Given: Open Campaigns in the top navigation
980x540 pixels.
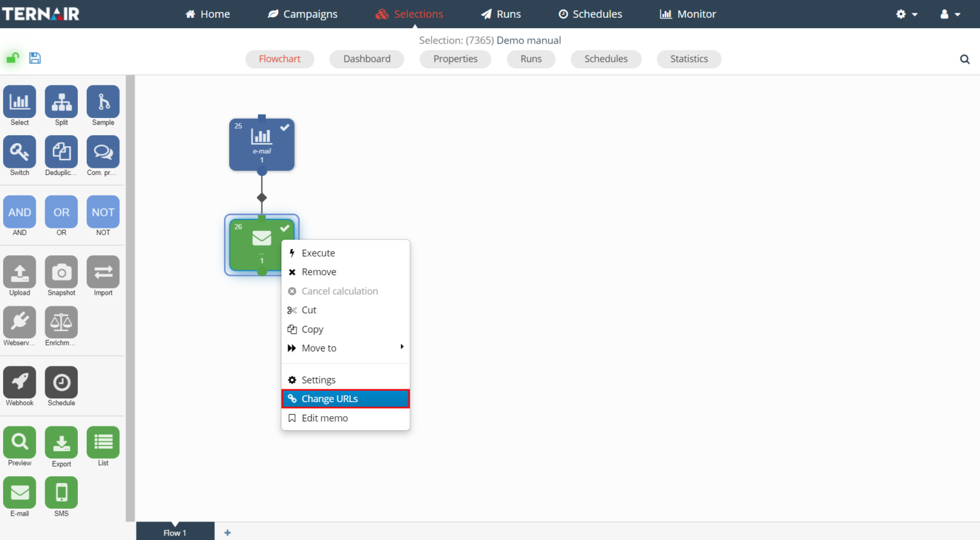Looking at the screenshot, I should point(302,14).
